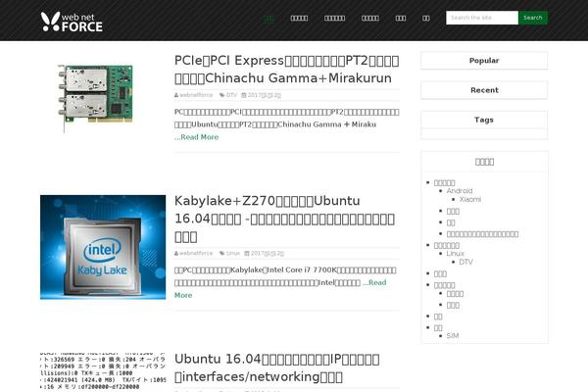
Task: Click Read More on the Chinachu Gamma post
Action: 197,137
